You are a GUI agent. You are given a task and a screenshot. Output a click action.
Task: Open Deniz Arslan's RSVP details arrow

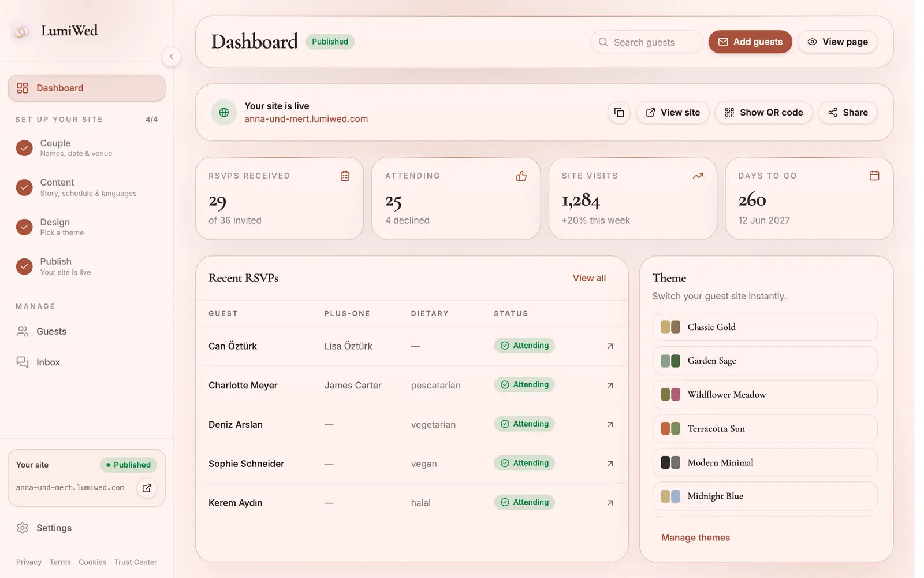610,424
